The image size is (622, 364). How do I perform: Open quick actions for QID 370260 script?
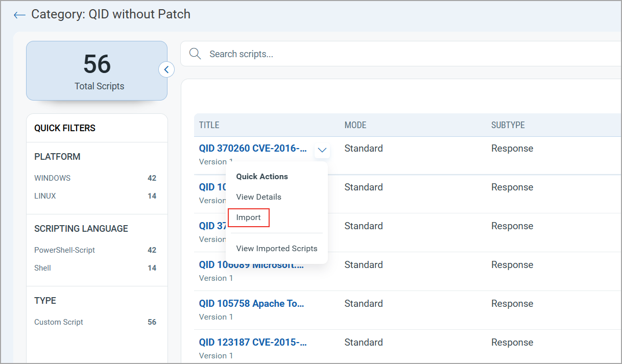(322, 150)
